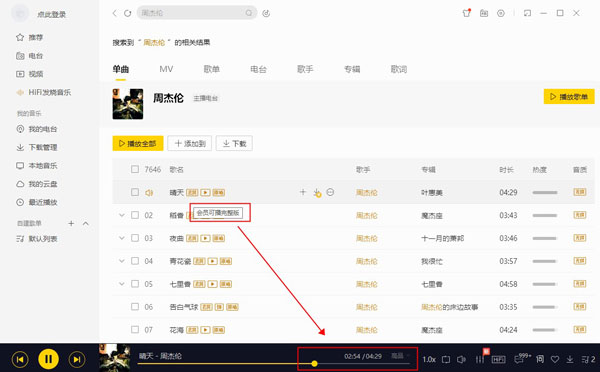Skip to the next track
Image resolution: width=600 pixels, height=372 pixels.
click(77, 359)
